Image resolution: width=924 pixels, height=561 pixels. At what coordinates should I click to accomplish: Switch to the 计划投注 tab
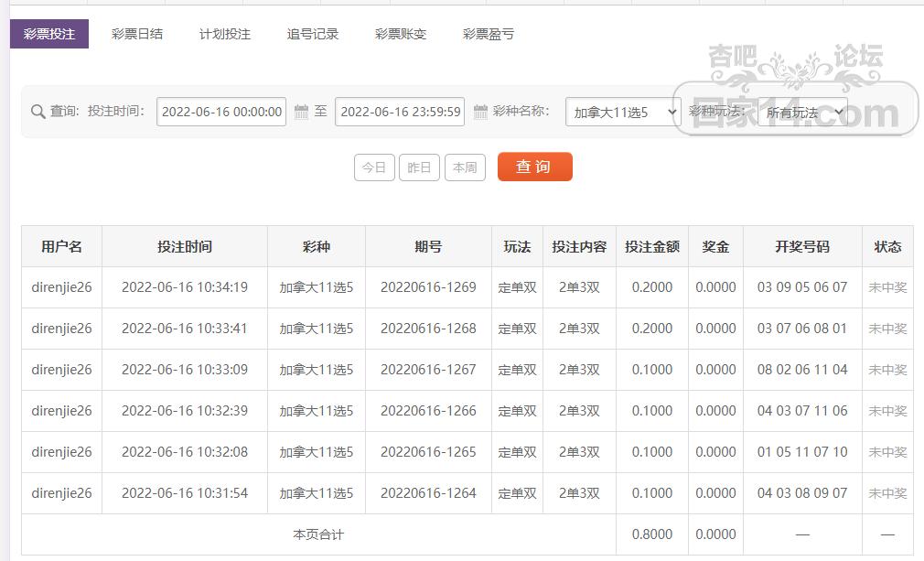[223, 34]
